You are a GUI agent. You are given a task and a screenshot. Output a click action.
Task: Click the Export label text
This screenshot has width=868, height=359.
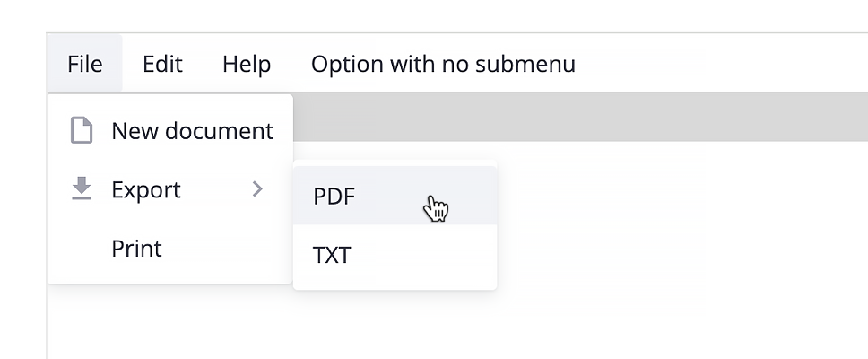[x=145, y=189]
